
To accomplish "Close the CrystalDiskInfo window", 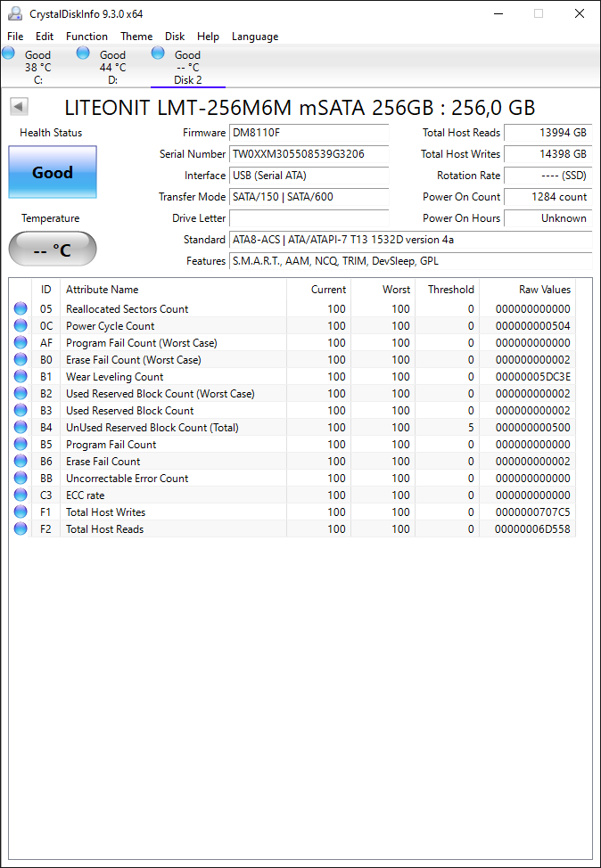I will [x=580, y=14].
